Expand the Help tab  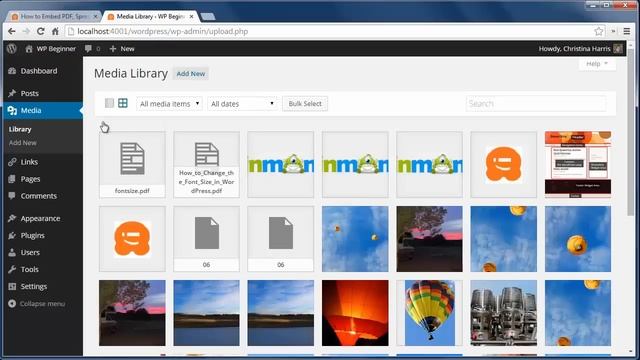597,64
